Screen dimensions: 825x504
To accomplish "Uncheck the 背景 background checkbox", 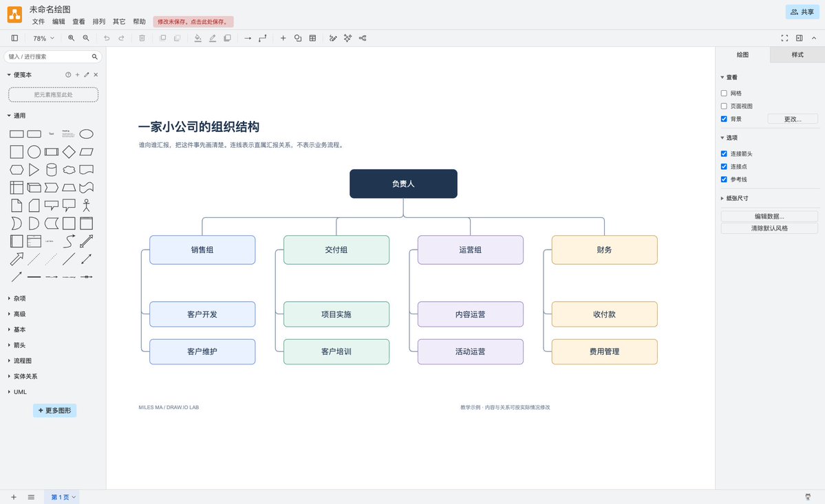I will pyautogui.click(x=724, y=119).
